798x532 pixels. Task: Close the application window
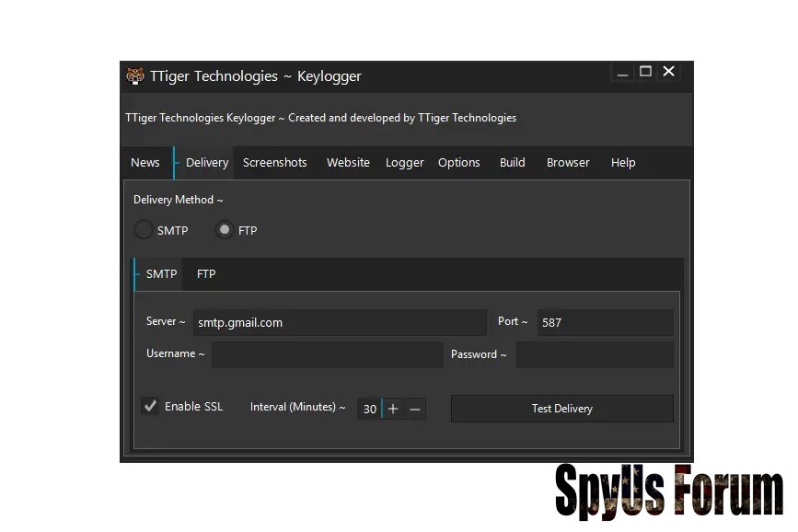[x=669, y=72]
